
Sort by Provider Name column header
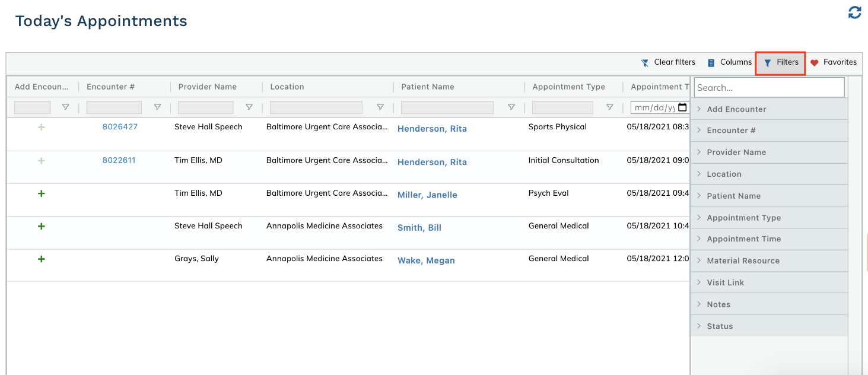point(208,87)
